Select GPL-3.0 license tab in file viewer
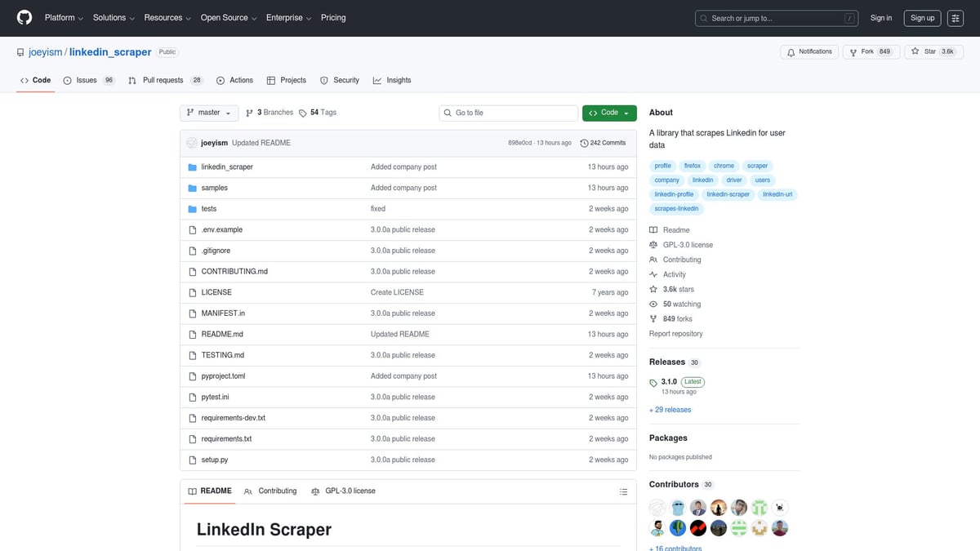This screenshot has height=551, width=980. coord(344,491)
